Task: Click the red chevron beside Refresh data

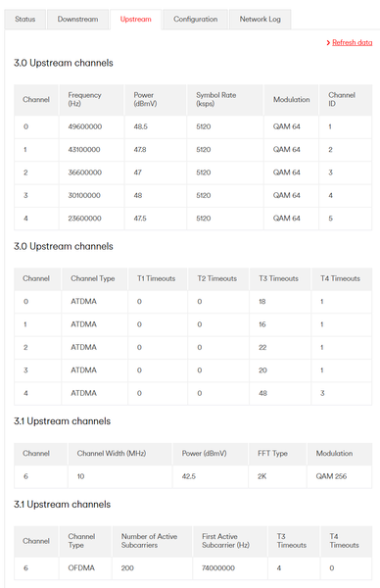Action: pos(328,43)
